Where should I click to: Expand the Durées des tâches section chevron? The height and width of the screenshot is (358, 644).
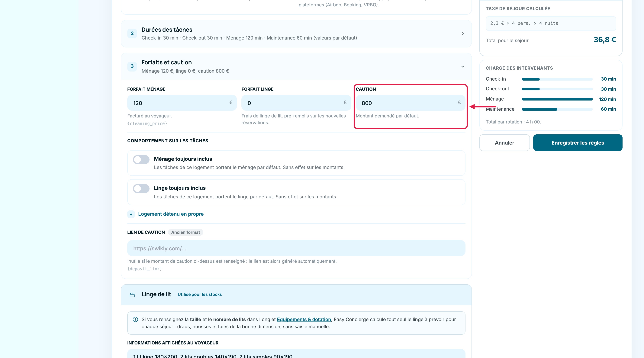[x=463, y=34]
